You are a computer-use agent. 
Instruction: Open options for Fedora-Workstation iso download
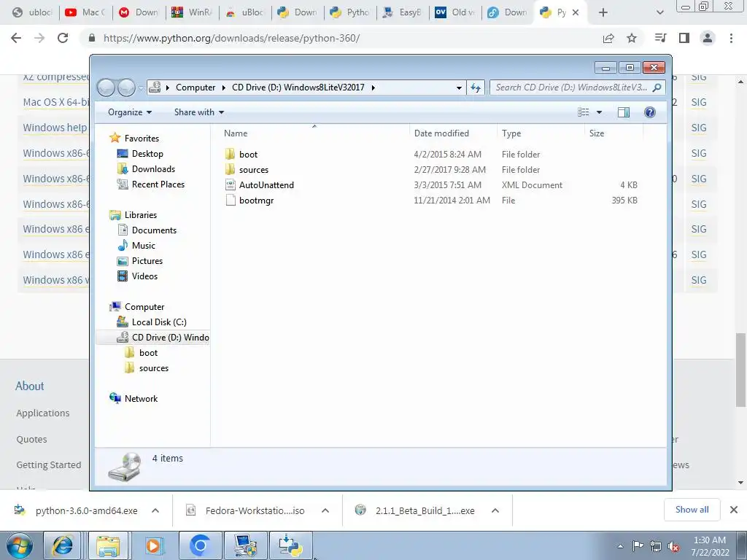(325, 510)
